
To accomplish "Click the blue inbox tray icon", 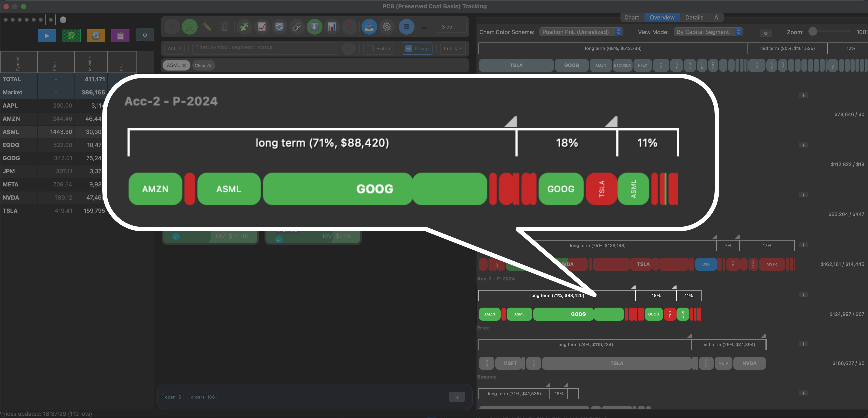I will (369, 27).
